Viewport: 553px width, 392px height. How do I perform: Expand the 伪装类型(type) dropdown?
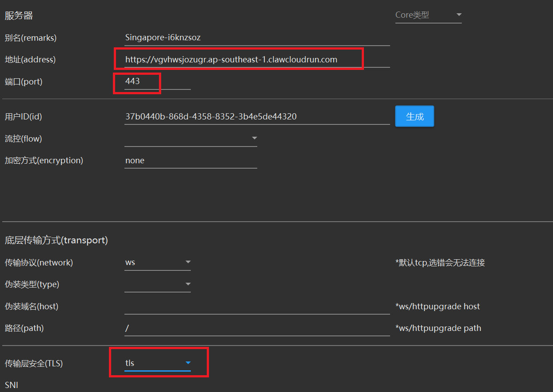click(x=157, y=284)
